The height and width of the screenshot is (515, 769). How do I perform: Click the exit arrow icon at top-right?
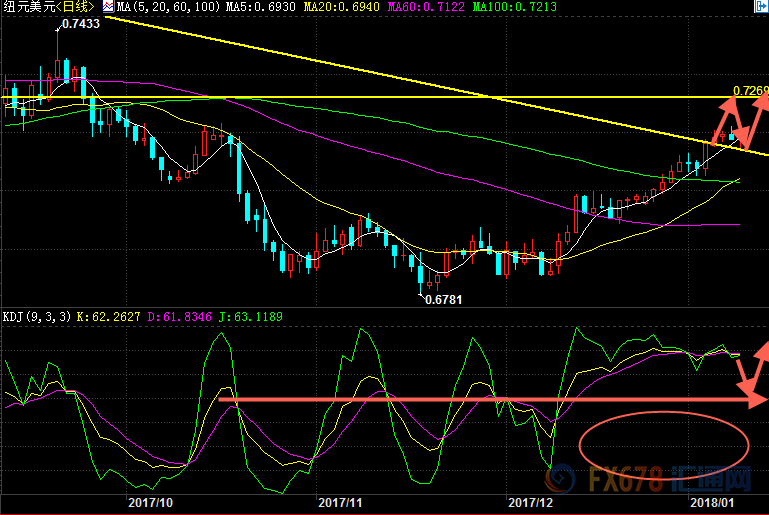point(761,7)
